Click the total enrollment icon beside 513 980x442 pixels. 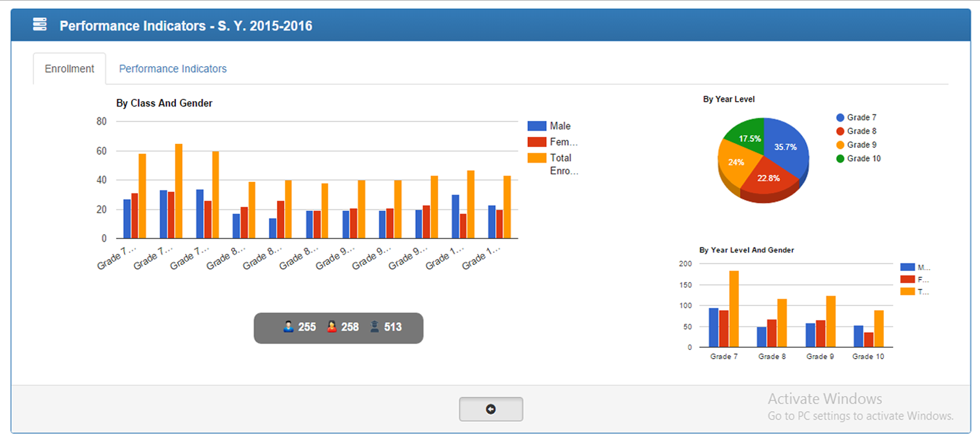pos(374,327)
